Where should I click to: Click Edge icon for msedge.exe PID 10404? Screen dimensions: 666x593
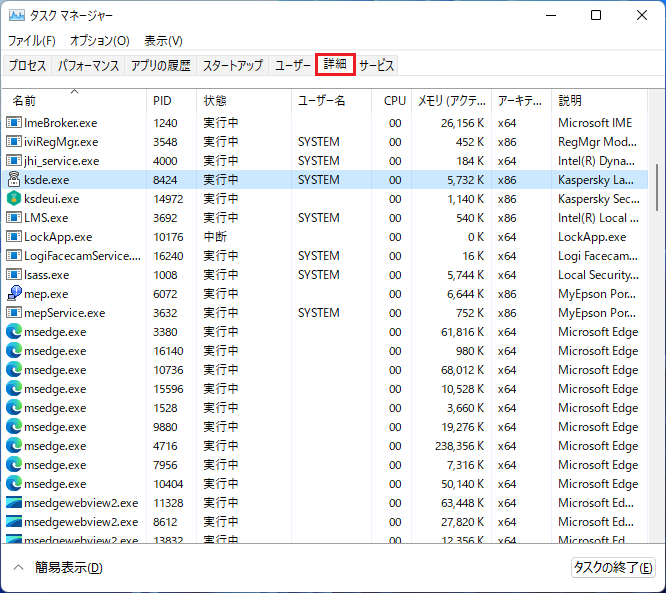14,483
